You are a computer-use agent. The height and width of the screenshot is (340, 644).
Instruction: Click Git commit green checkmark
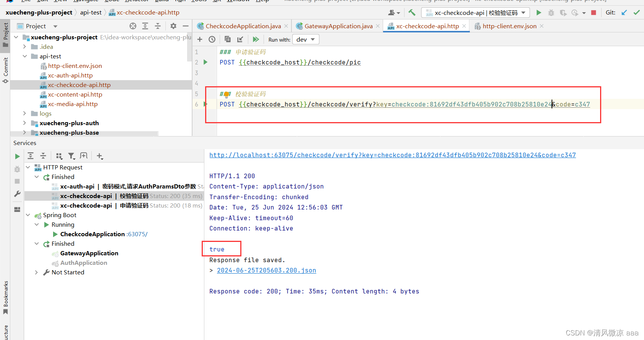636,13
